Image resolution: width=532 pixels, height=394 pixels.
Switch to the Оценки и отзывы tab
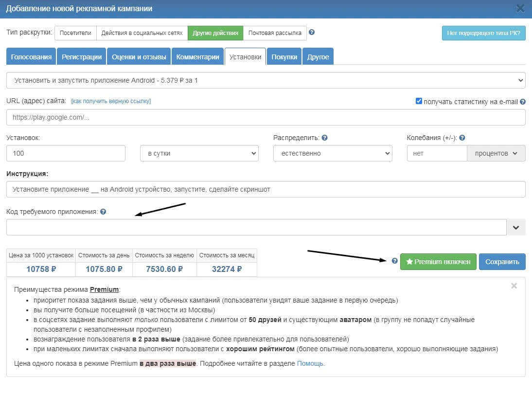(x=139, y=56)
